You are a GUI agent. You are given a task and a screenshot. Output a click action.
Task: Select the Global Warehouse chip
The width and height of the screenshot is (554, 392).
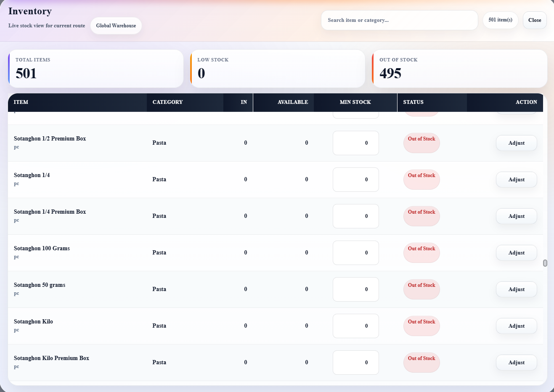[x=116, y=26]
